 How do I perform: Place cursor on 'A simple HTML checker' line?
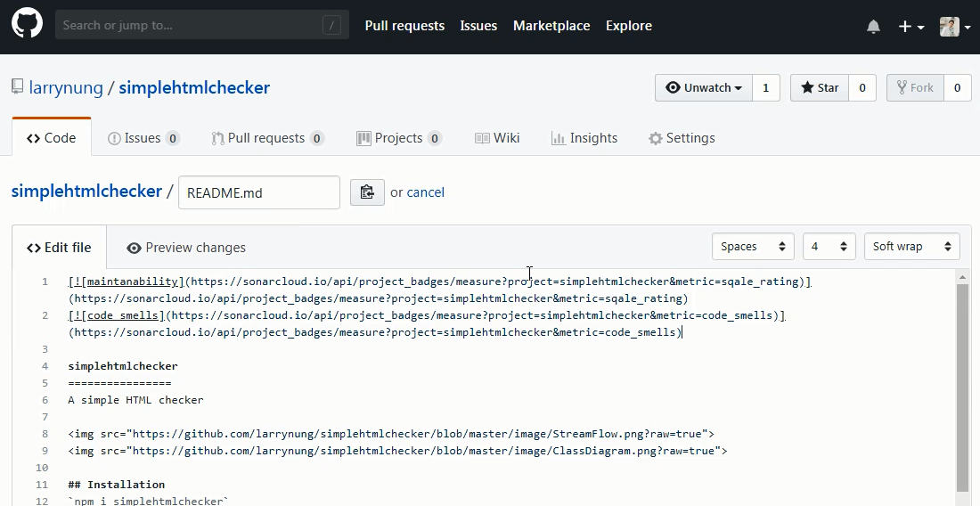[135, 400]
